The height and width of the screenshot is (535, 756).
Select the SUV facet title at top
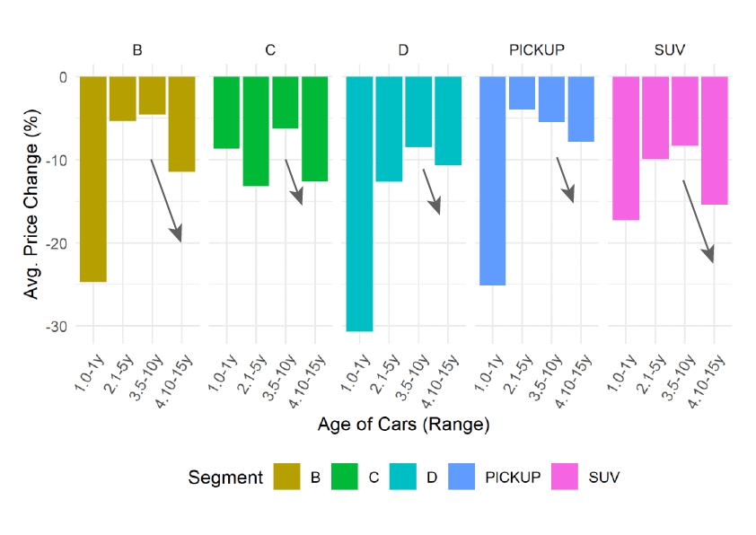pyautogui.click(x=670, y=49)
